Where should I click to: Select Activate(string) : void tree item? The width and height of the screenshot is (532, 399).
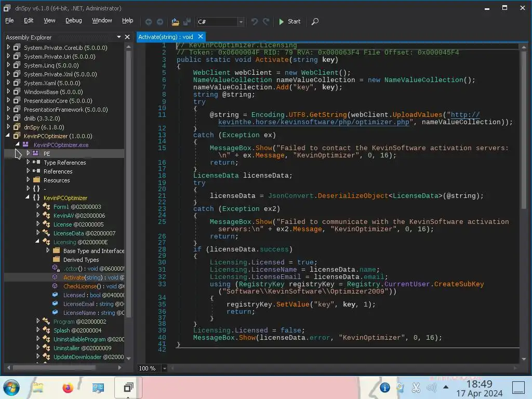click(x=94, y=277)
